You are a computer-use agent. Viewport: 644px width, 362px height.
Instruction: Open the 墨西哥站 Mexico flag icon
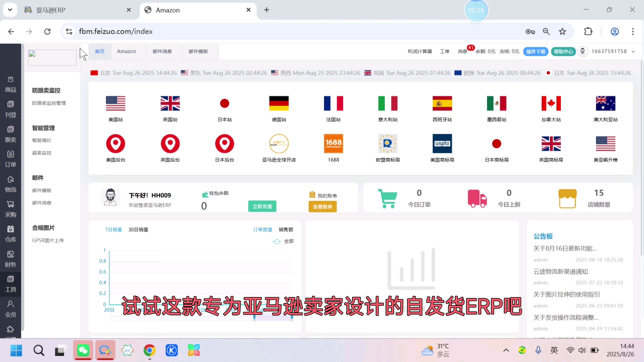point(496,103)
